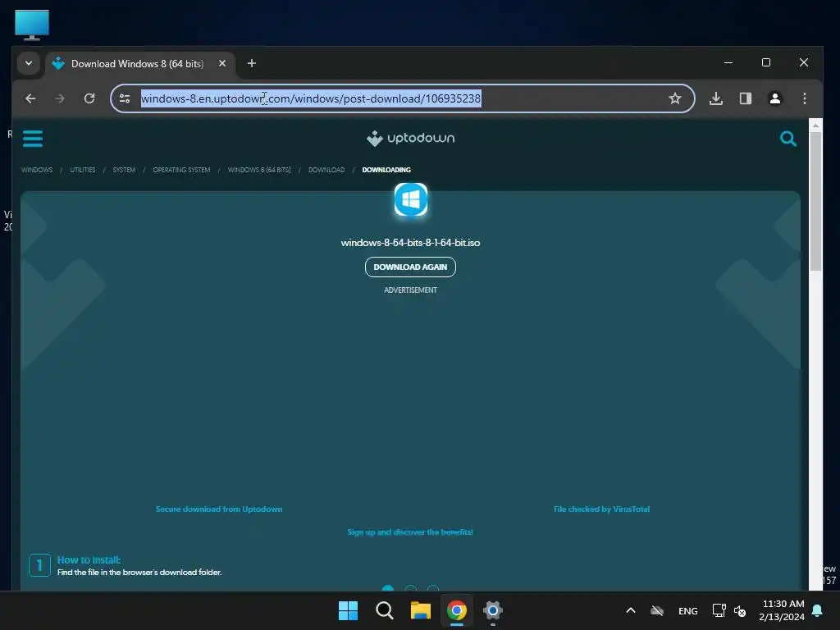Go to SYSTEM breadcrumb
The image size is (840, 630).
(x=124, y=170)
